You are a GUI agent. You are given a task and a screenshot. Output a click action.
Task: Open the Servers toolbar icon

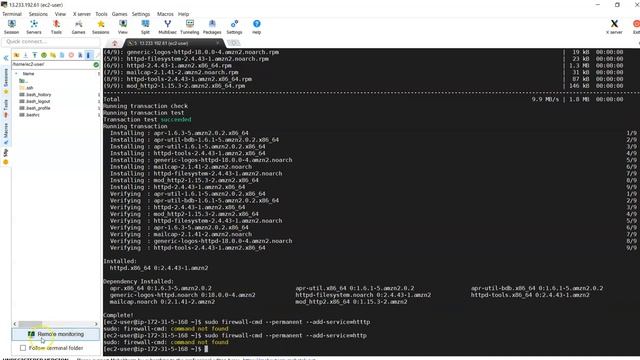[34, 27]
